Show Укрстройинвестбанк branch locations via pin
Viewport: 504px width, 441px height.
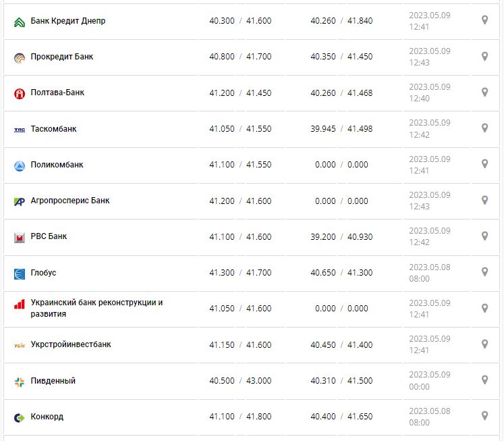[484, 344]
